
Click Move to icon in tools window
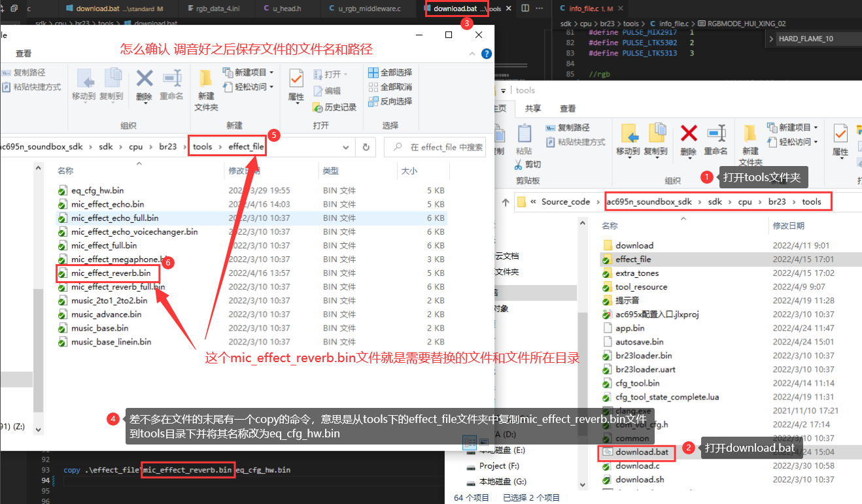click(x=628, y=140)
